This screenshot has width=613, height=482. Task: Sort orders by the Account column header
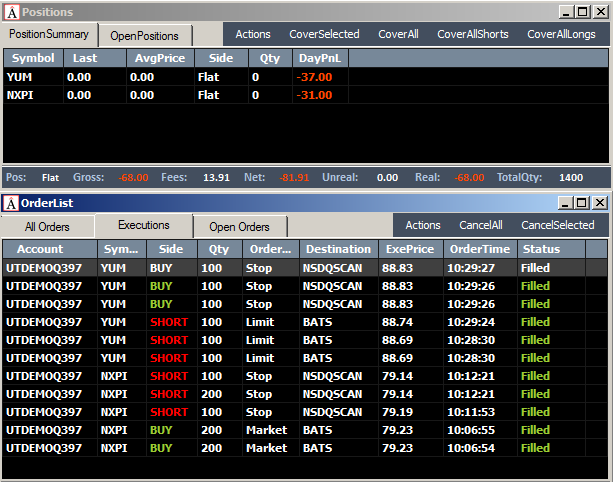click(50, 249)
